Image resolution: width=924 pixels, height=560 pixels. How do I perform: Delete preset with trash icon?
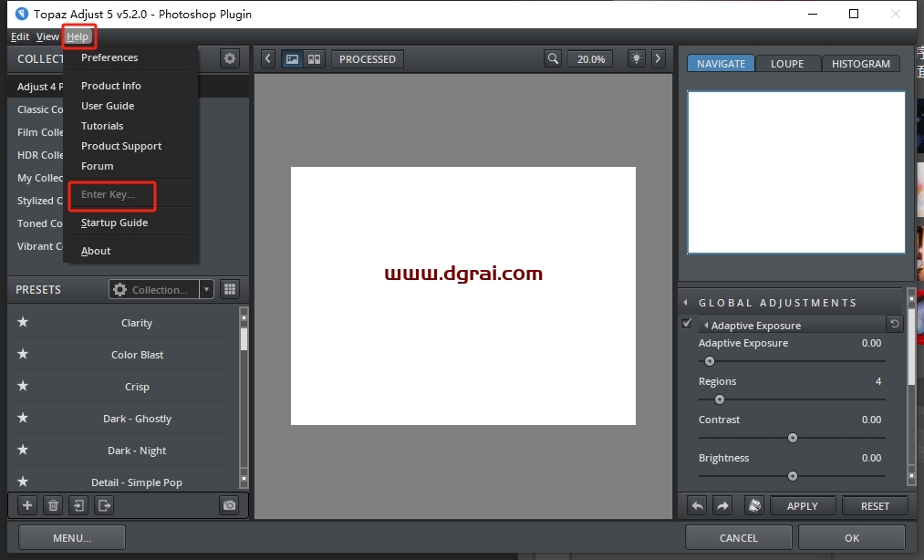click(x=53, y=505)
